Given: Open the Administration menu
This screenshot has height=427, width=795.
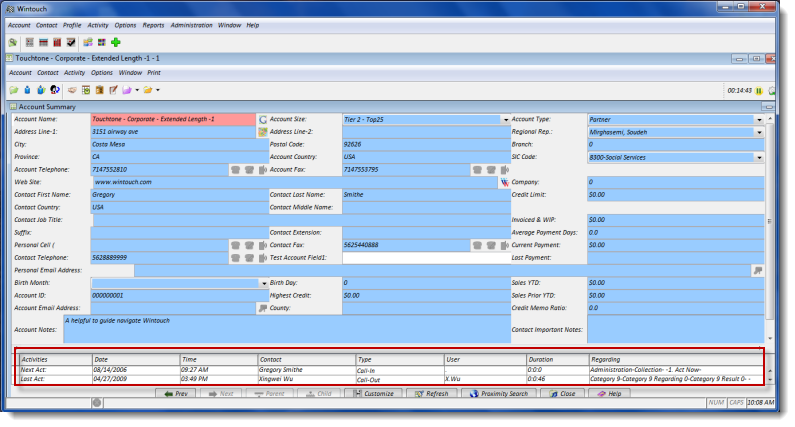Looking at the screenshot, I should click(191, 25).
